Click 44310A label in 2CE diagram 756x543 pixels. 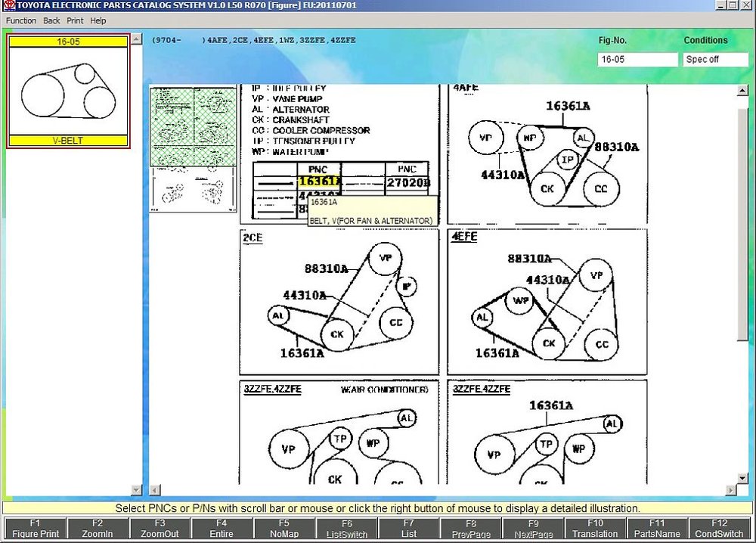click(x=305, y=295)
